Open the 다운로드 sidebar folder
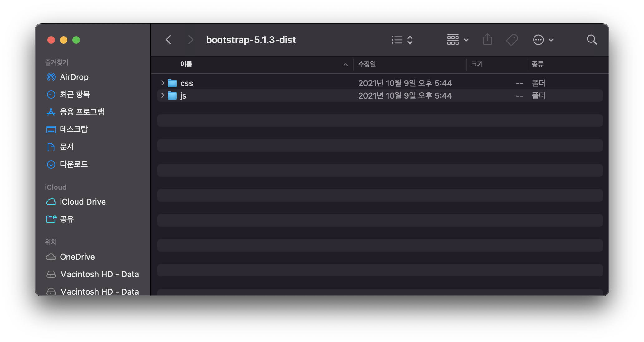644x342 pixels. click(x=74, y=164)
